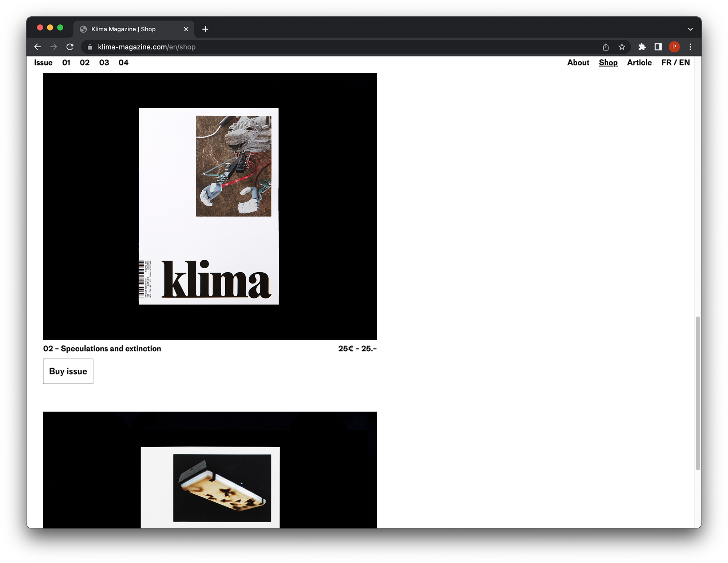The height and width of the screenshot is (563, 728).
Task: Open Issue 02 in the nav
Action: coord(84,63)
